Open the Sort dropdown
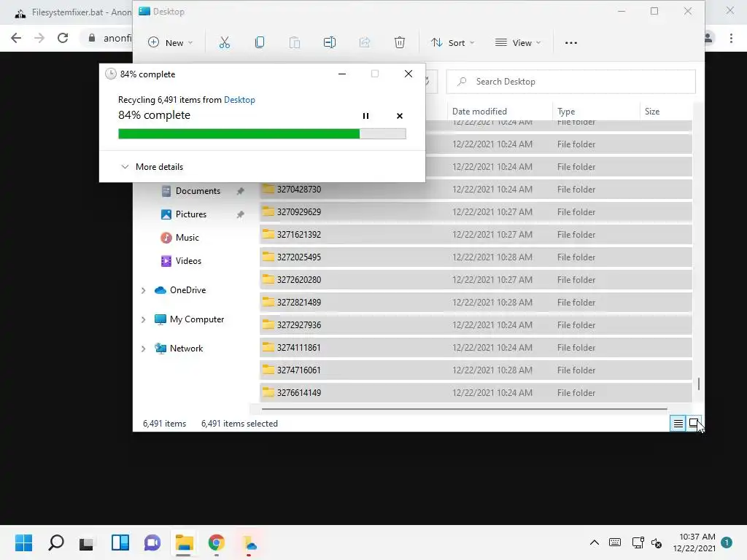Viewport: 747px width, 560px height. pyautogui.click(x=452, y=43)
